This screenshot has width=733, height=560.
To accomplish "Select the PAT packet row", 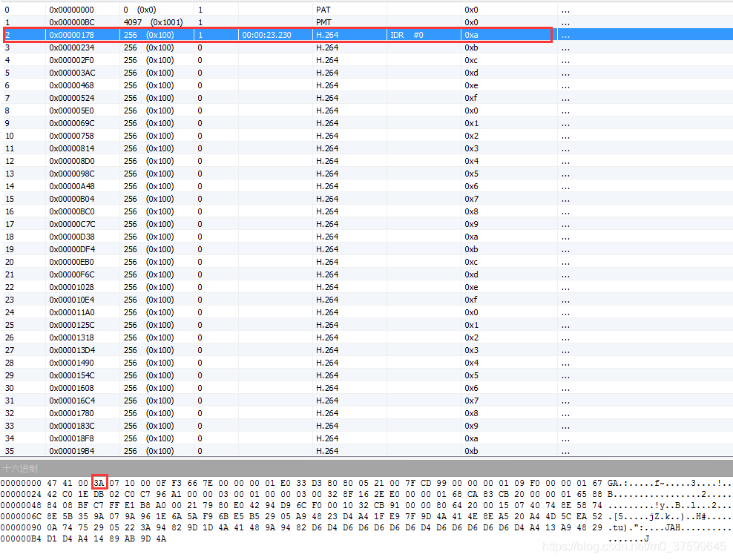I will [x=366, y=10].
